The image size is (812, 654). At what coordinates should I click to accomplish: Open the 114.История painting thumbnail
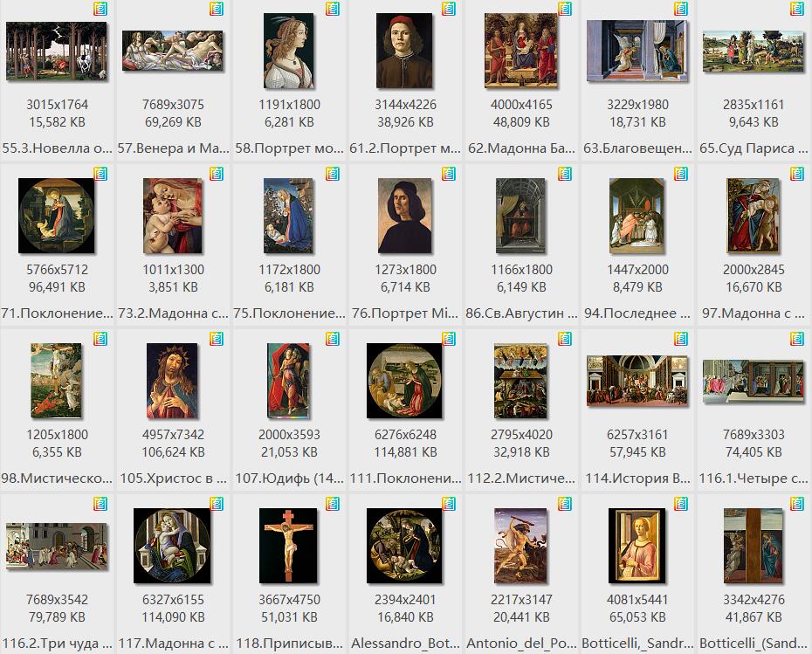coord(637,381)
